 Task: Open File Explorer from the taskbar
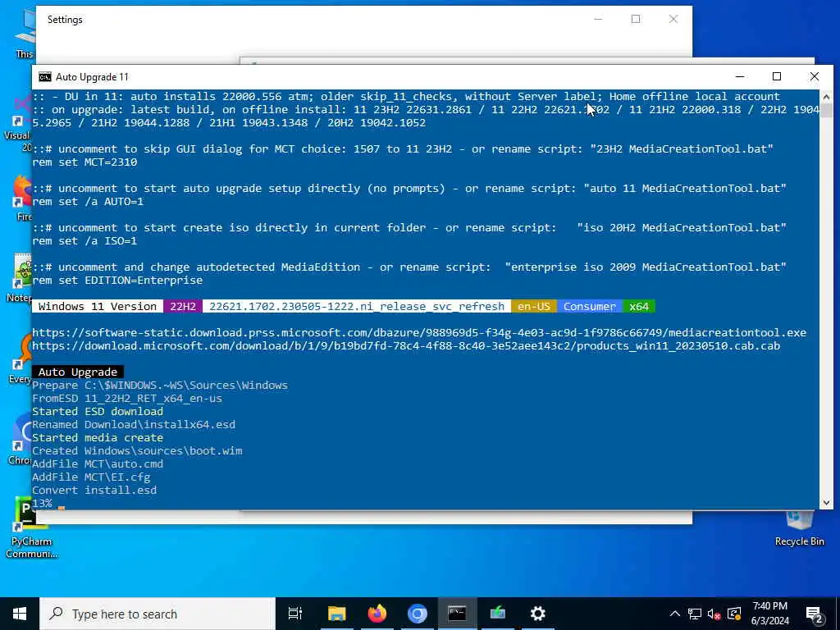336,614
